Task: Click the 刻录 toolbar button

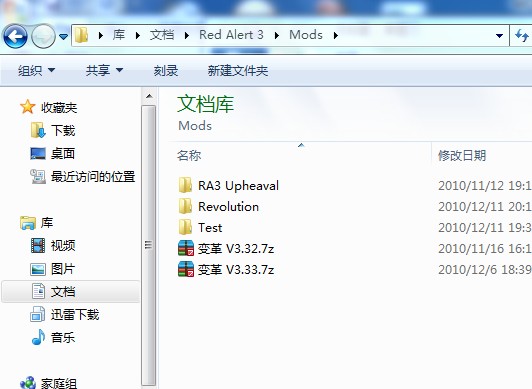Action: click(166, 71)
